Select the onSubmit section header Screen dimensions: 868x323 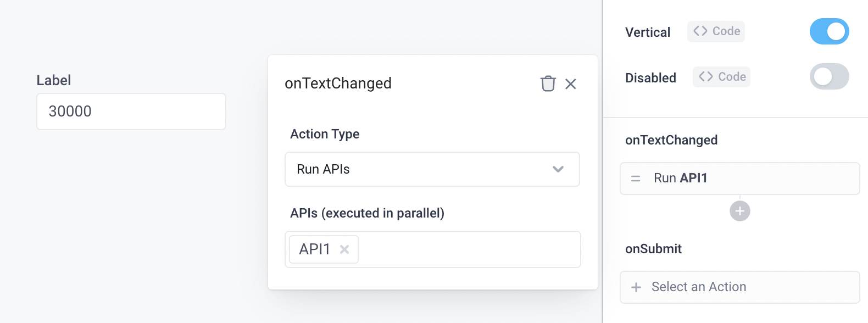pyautogui.click(x=653, y=249)
